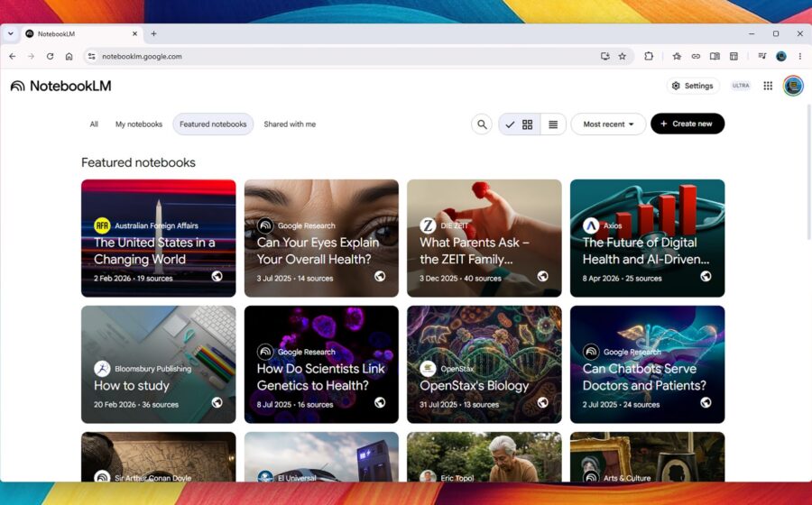Open Can Chatbots Serve Doctors and Patients notebook

[x=647, y=364]
